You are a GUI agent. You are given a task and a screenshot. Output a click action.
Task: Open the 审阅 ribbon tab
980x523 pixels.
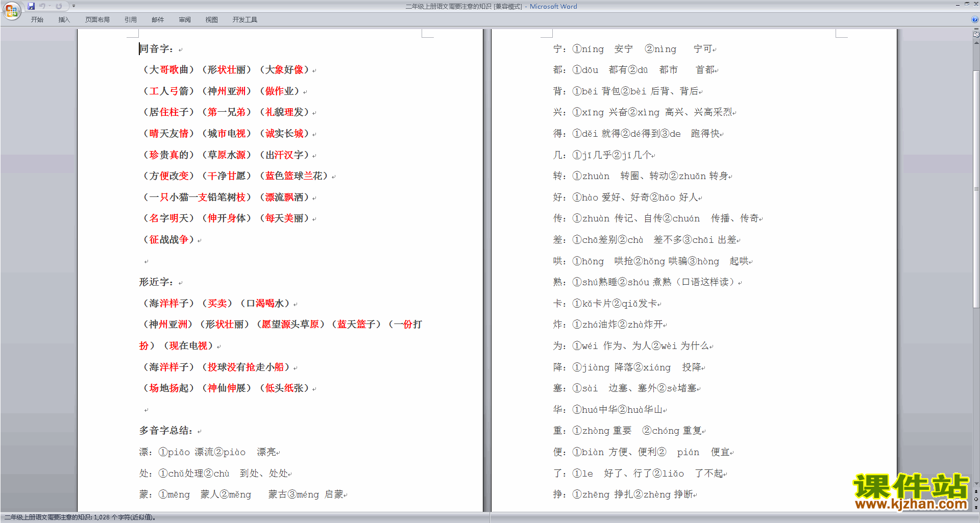(185, 19)
